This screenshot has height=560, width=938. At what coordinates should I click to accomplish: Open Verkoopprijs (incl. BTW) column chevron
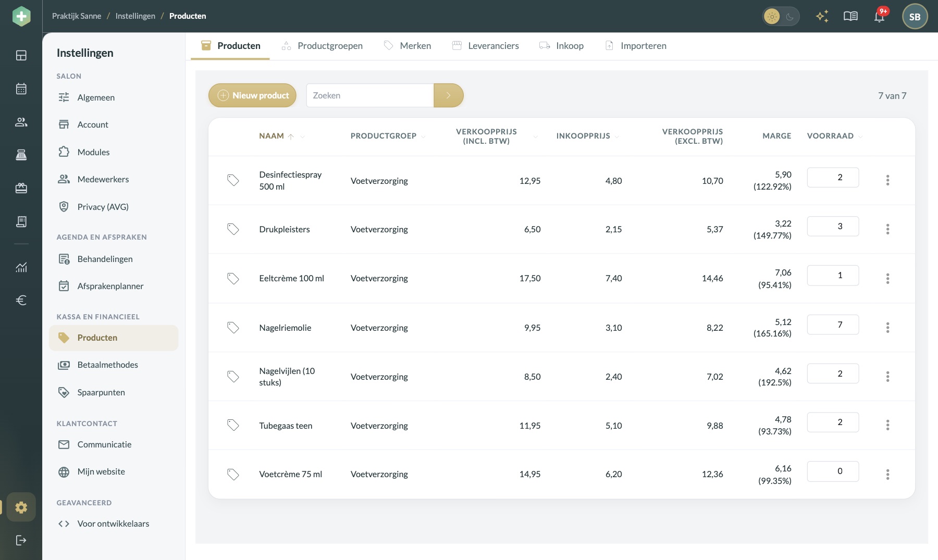coord(535,136)
